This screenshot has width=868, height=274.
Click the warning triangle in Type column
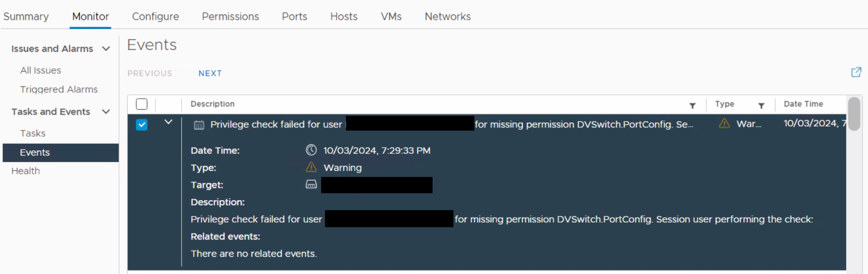(724, 123)
